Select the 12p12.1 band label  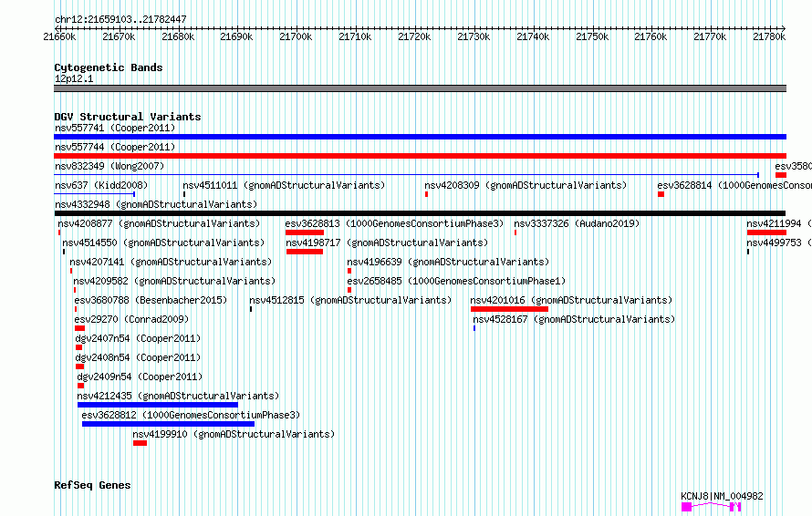[74, 78]
